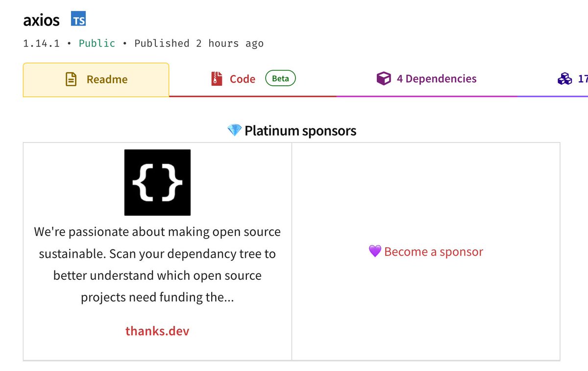Click the axios package title
The width and height of the screenshot is (588, 371).
pyautogui.click(x=41, y=20)
